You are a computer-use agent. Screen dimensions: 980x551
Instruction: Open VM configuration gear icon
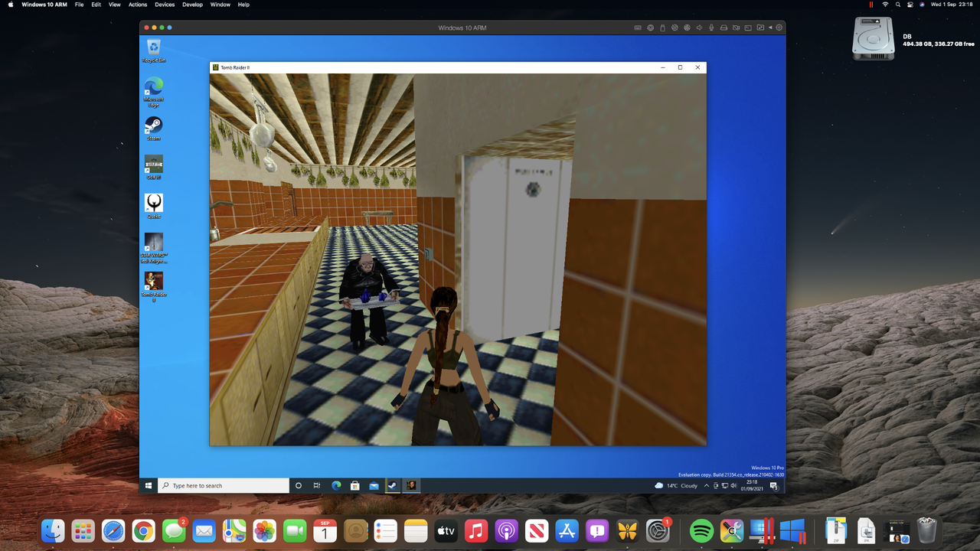779,28
